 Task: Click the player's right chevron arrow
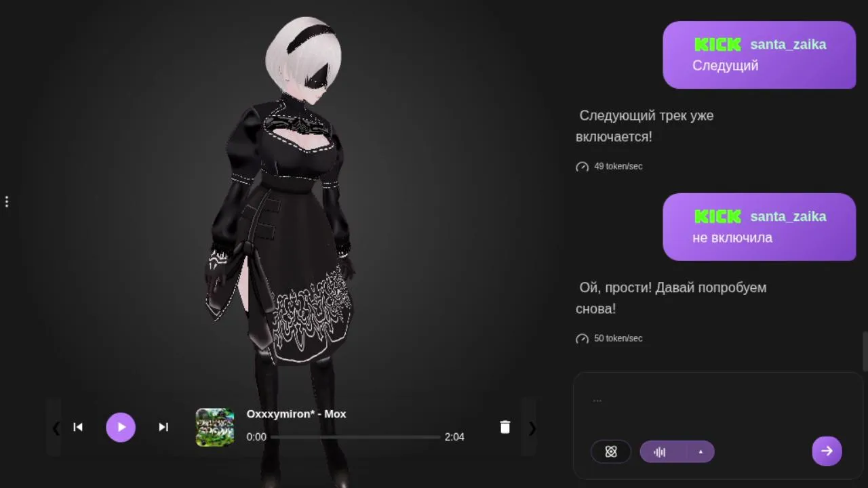(532, 428)
